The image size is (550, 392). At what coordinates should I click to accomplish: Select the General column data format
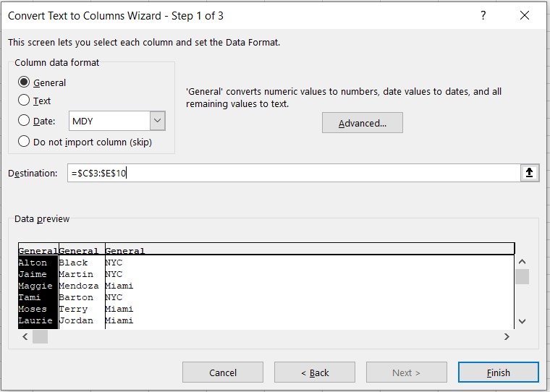pos(25,82)
